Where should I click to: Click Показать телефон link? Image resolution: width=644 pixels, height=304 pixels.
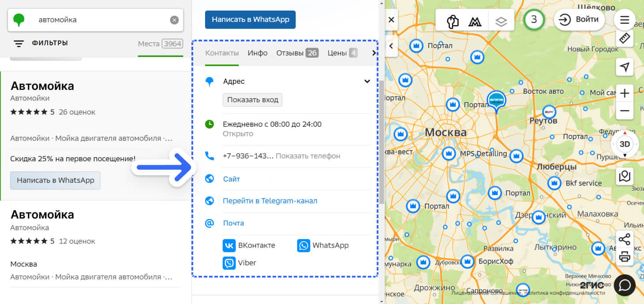coord(308,156)
